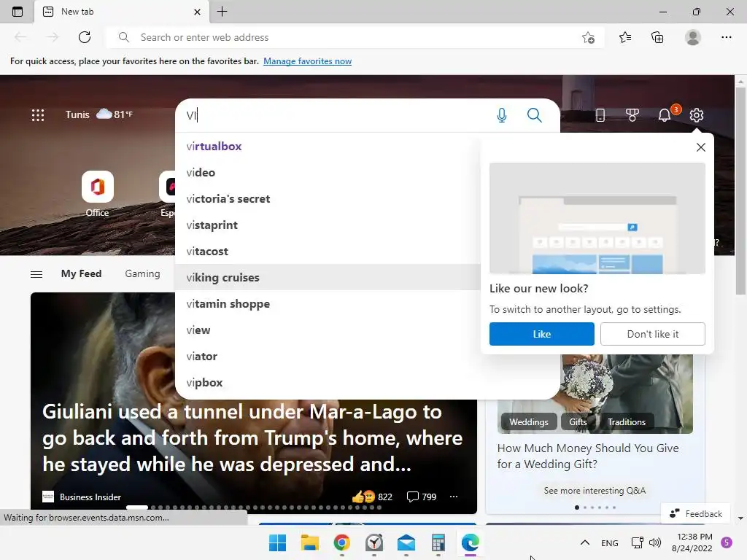Open Edge Settings and more menu

[726, 37]
